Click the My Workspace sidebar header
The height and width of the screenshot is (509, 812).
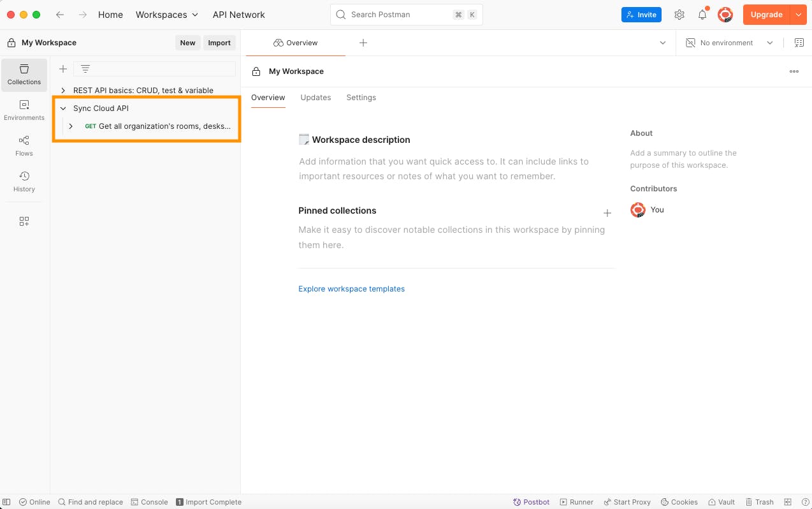[49, 43]
